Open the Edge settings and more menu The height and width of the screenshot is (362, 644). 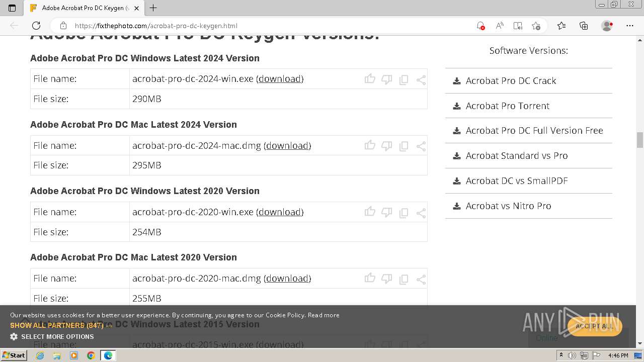pos(630,26)
